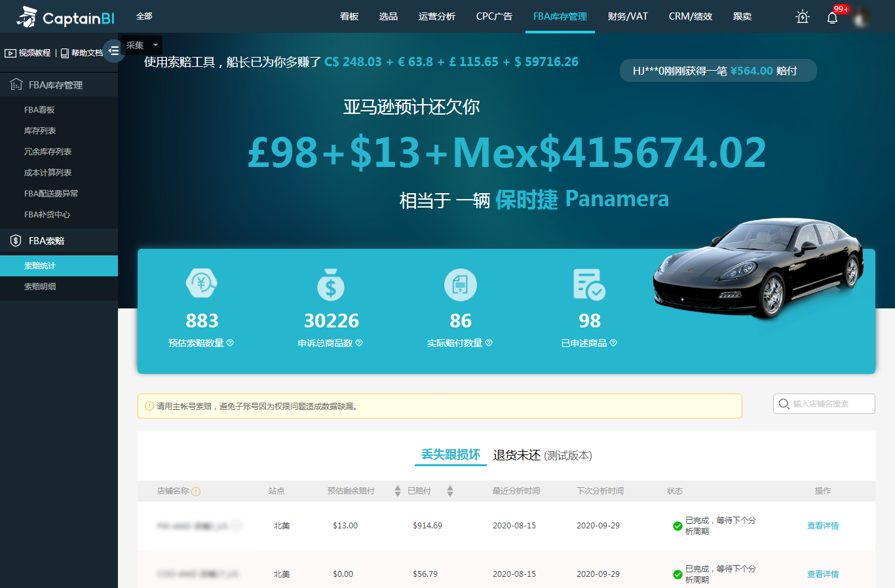This screenshot has width=895, height=588.
Task: Open the 财务/VAT top menu
Action: tap(628, 16)
